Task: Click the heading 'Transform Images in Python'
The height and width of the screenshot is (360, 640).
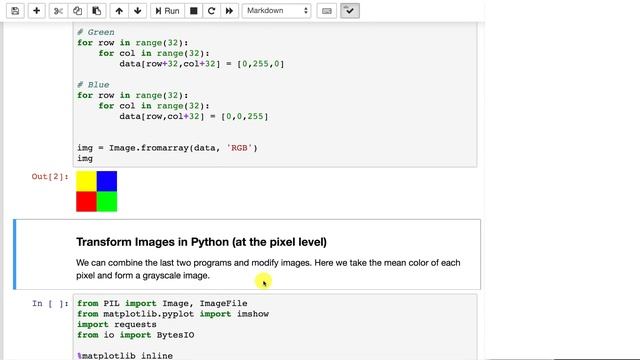Action: [201, 242]
